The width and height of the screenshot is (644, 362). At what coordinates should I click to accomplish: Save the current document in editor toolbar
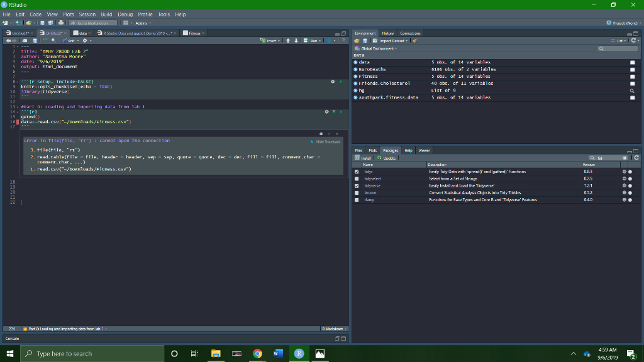[35, 41]
